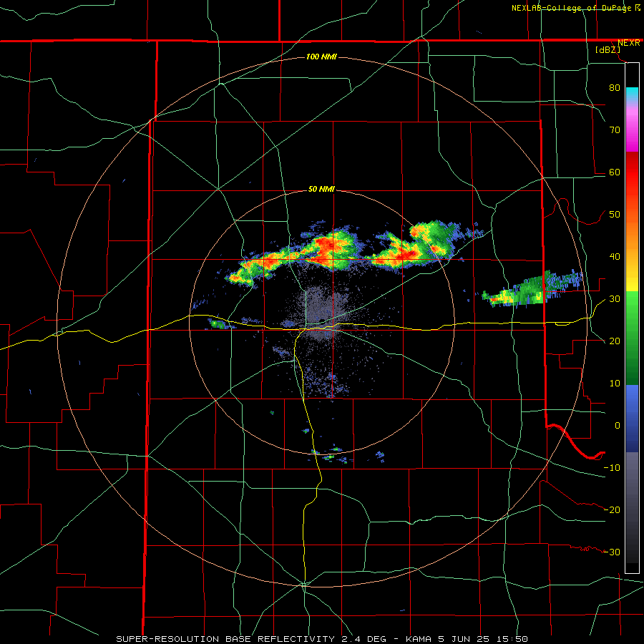The width and height of the screenshot is (644, 644).
Task: Click the 100 NMI range ring label
Action: (x=321, y=57)
